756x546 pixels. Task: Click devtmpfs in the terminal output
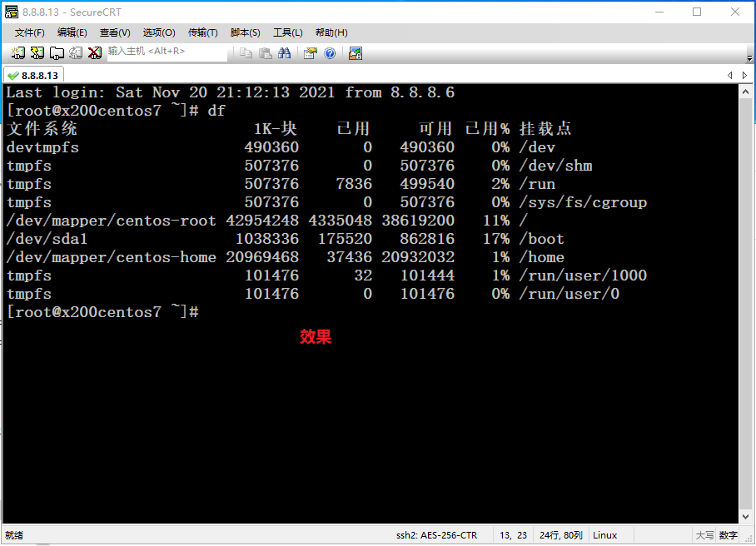[x=43, y=147]
